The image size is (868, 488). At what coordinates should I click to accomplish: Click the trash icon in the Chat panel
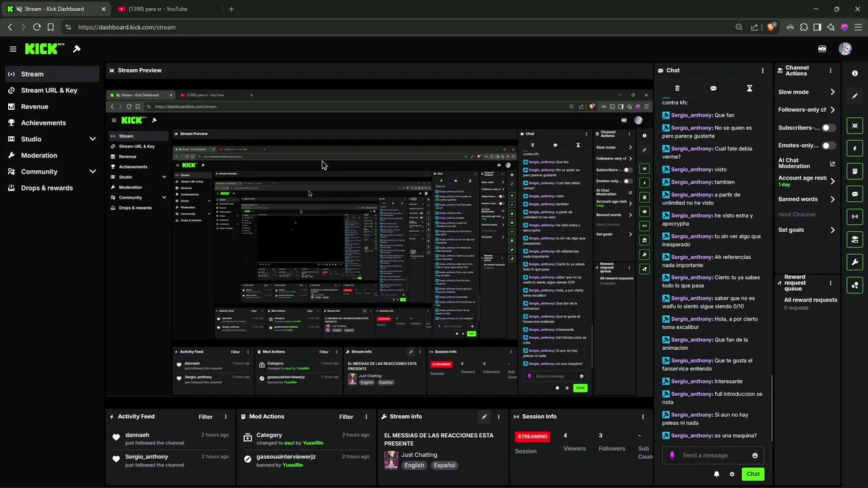(x=677, y=88)
